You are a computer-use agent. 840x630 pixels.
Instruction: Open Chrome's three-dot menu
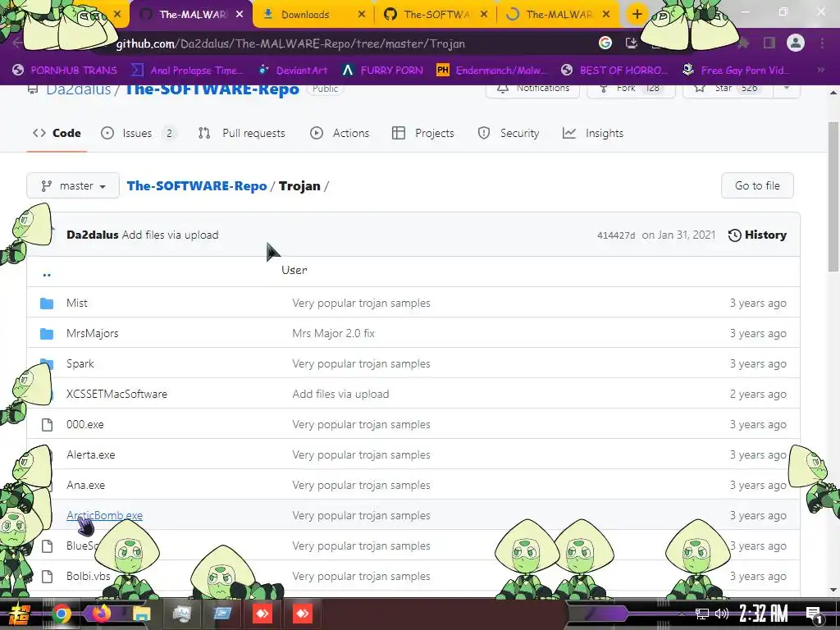(822, 43)
